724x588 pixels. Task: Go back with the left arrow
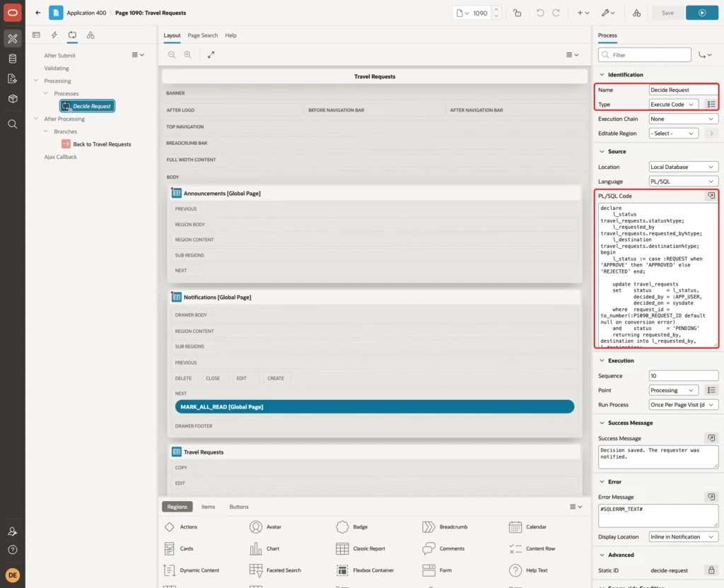(38, 13)
